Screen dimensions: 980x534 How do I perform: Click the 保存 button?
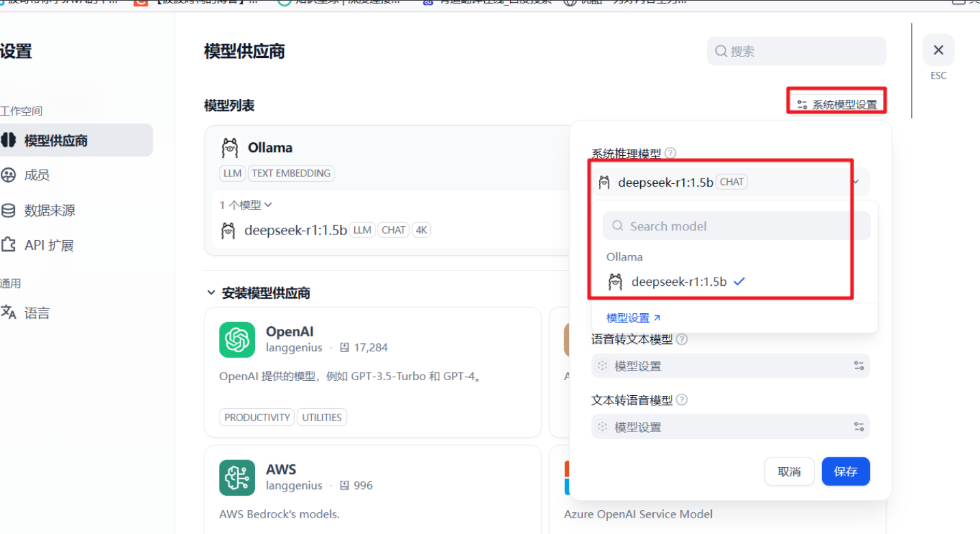pyautogui.click(x=845, y=472)
